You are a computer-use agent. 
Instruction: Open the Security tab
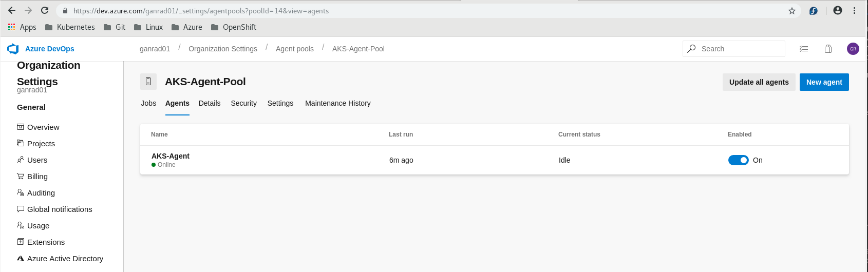pyautogui.click(x=244, y=103)
